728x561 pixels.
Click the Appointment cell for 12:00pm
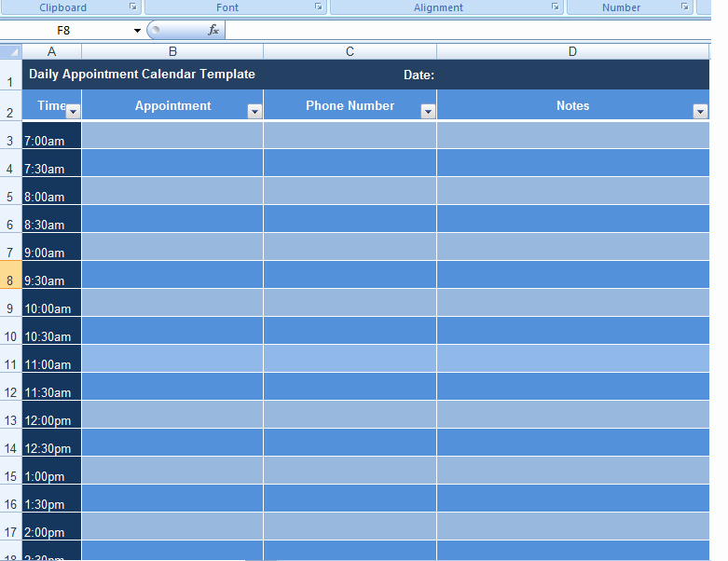tap(172, 415)
